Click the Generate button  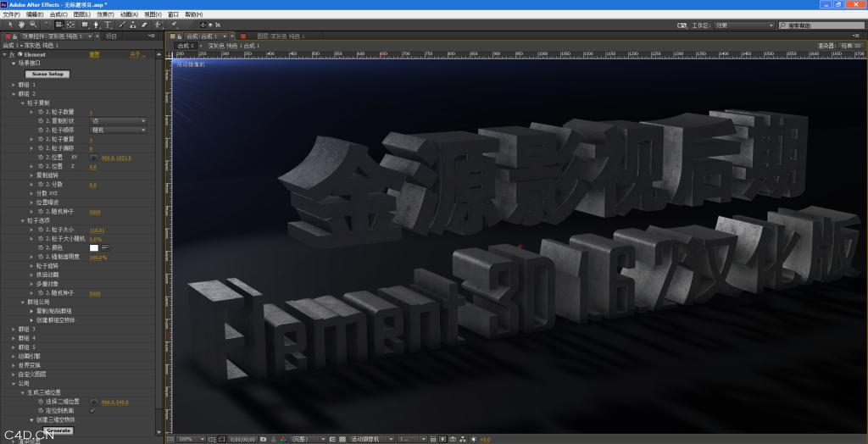[58, 430]
